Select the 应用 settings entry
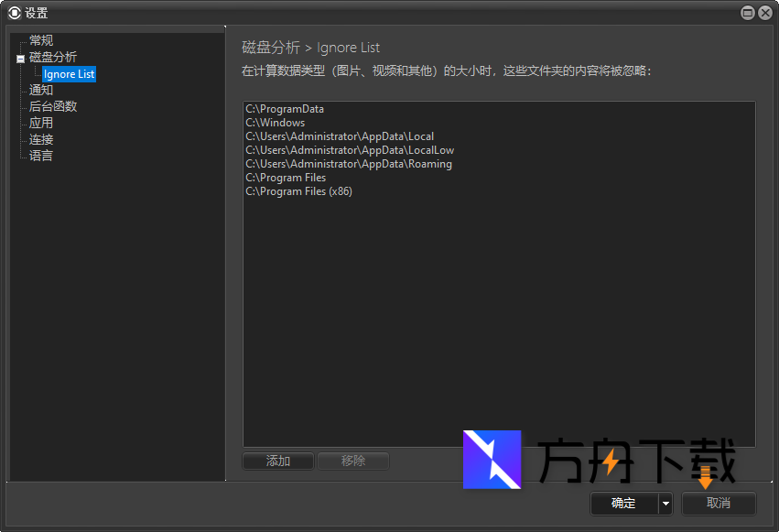The image size is (779, 532). pyautogui.click(x=40, y=123)
